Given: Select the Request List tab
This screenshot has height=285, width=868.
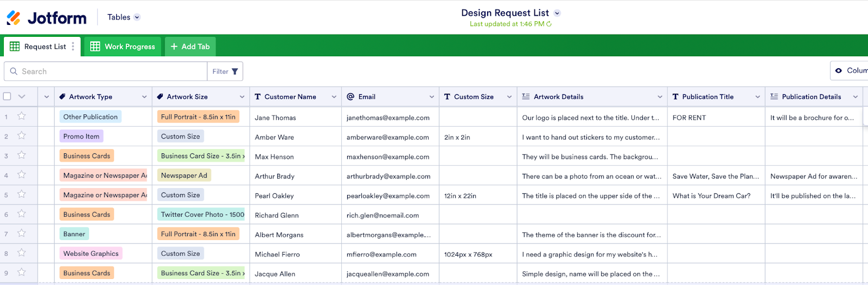Looking at the screenshot, I should click(x=39, y=47).
